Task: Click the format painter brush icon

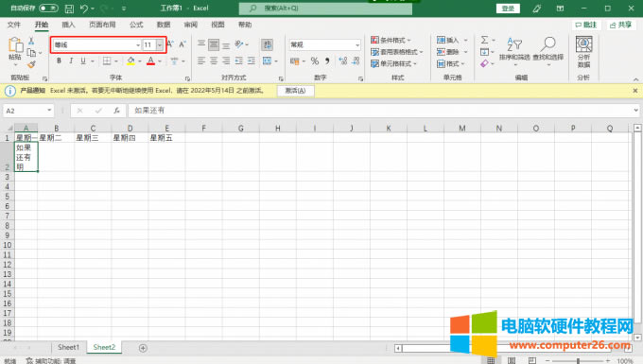Action: 31,64
